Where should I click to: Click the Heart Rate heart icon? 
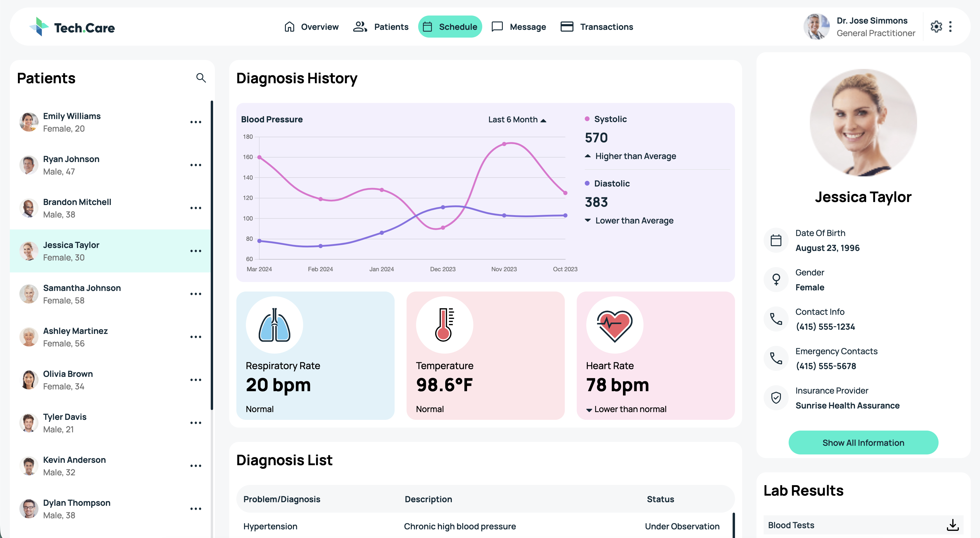coord(614,325)
